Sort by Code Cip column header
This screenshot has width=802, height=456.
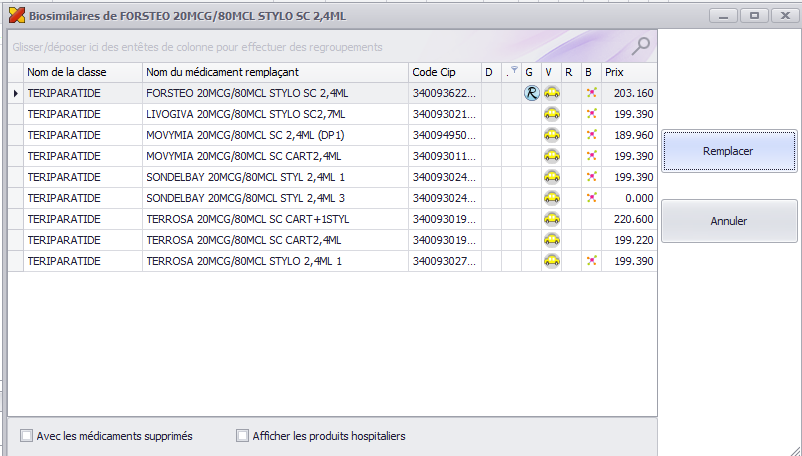click(x=444, y=73)
